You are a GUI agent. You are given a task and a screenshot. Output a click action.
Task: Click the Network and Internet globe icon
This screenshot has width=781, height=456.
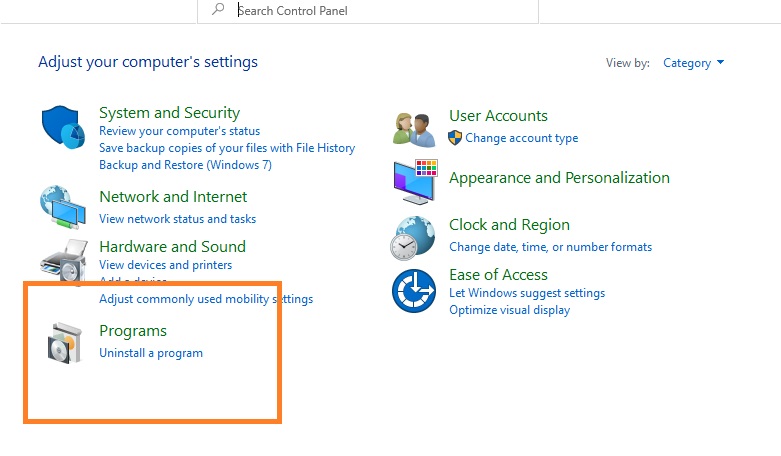(x=63, y=207)
